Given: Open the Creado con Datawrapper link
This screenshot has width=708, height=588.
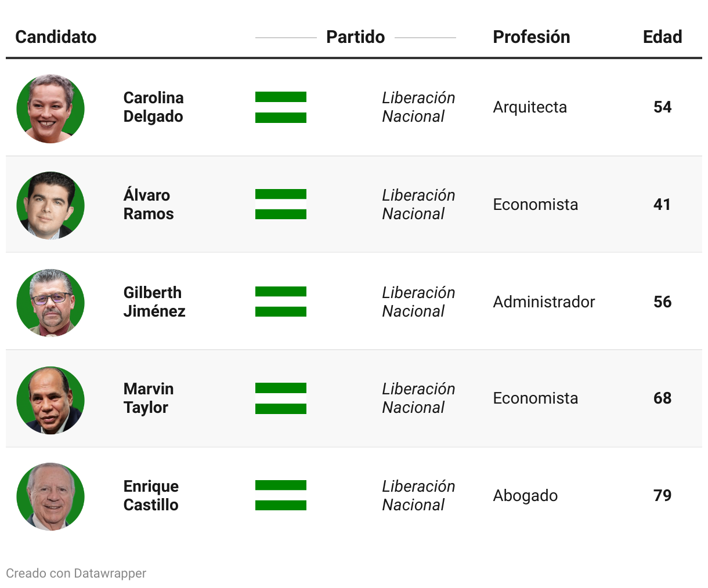Looking at the screenshot, I should tap(76, 574).
